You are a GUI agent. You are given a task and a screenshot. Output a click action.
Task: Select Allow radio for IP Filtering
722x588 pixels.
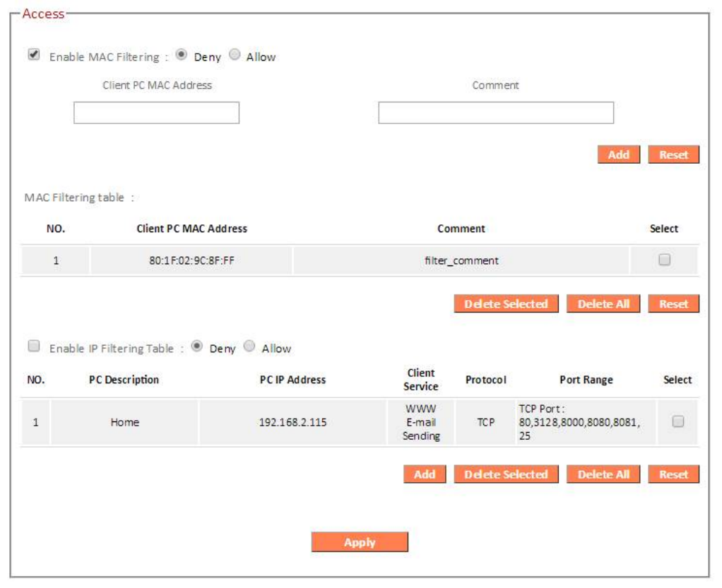coord(250,347)
